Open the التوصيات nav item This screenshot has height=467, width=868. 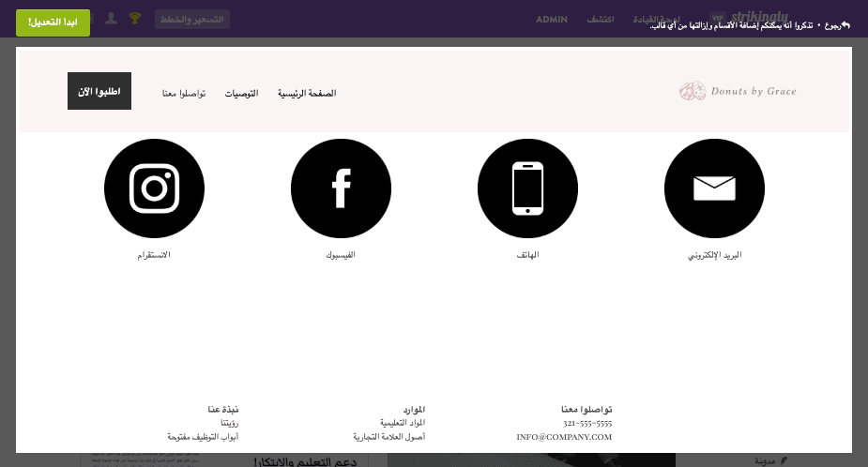click(x=241, y=93)
